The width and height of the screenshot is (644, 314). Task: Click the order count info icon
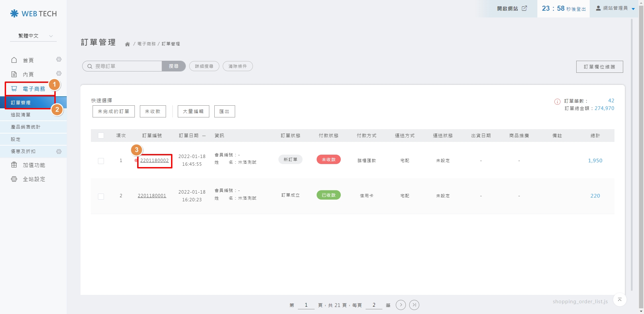click(557, 102)
